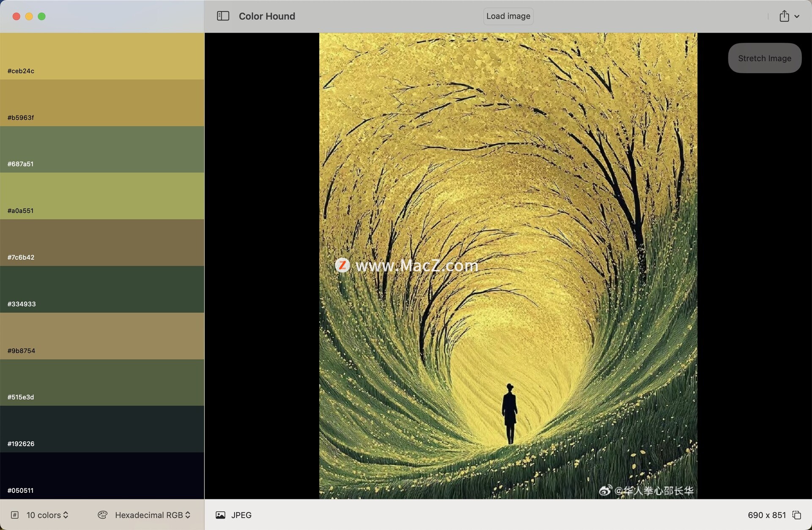Pick the #a0a551 swatch
The image size is (812, 530).
(102, 196)
